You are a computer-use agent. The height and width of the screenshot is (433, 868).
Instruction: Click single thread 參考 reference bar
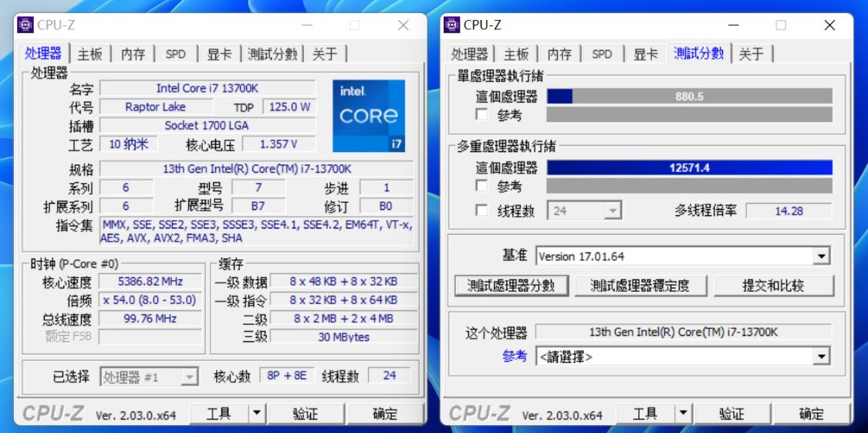[689, 114]
